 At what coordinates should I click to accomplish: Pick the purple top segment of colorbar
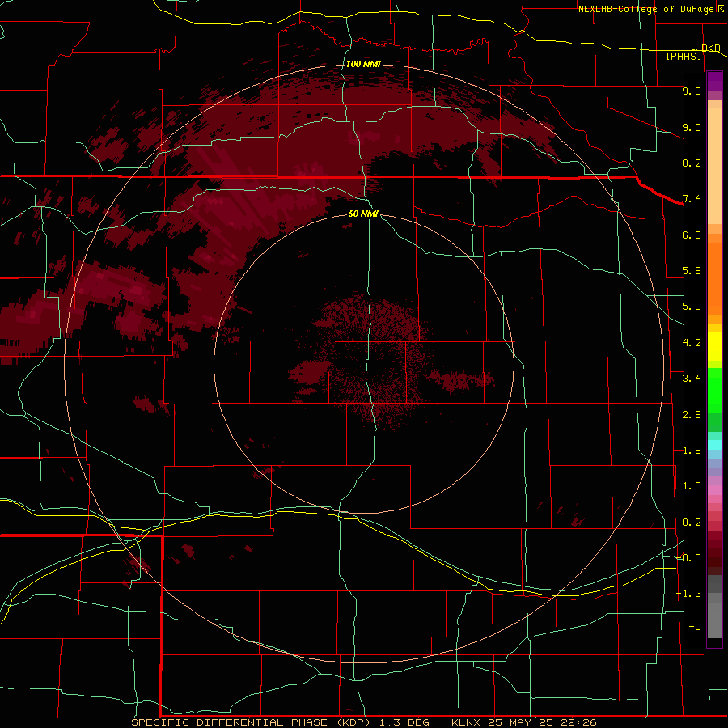[x=714, y=81]
